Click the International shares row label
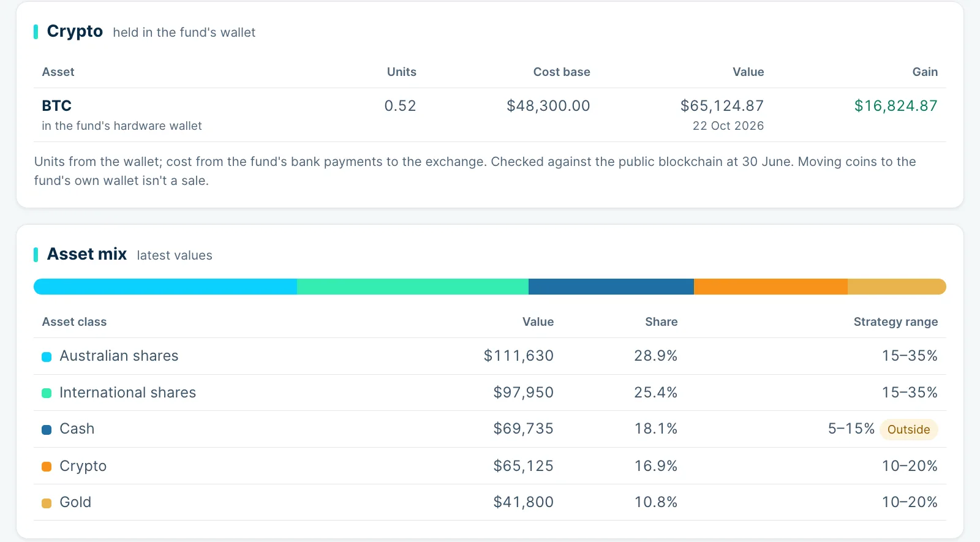Image resolution: width=980 pixels, height=542 pixels. tap(127, 393)
